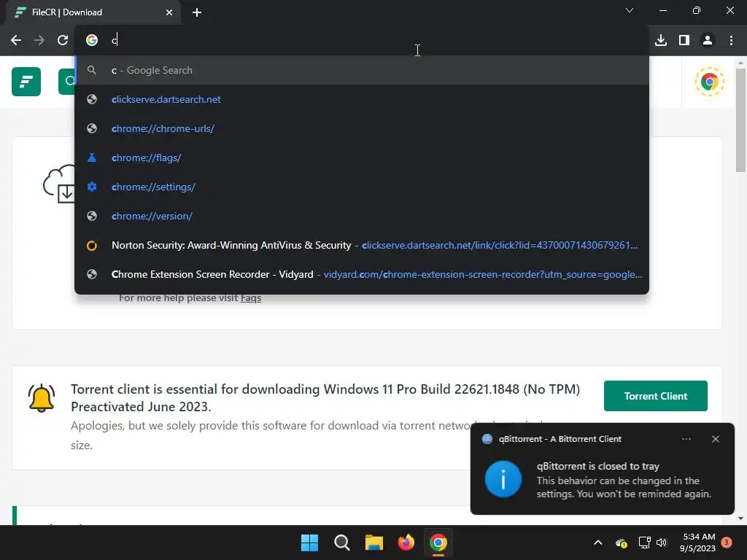Open the Chrome downloads icon
Viewport: 747px width, 560px height.
point(661,40)
